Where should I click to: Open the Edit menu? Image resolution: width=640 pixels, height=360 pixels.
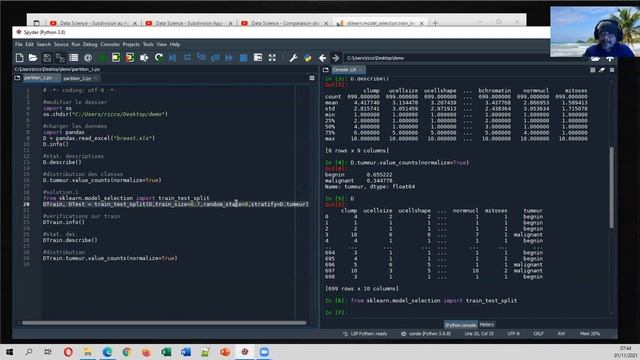click(x=30, y=44)
